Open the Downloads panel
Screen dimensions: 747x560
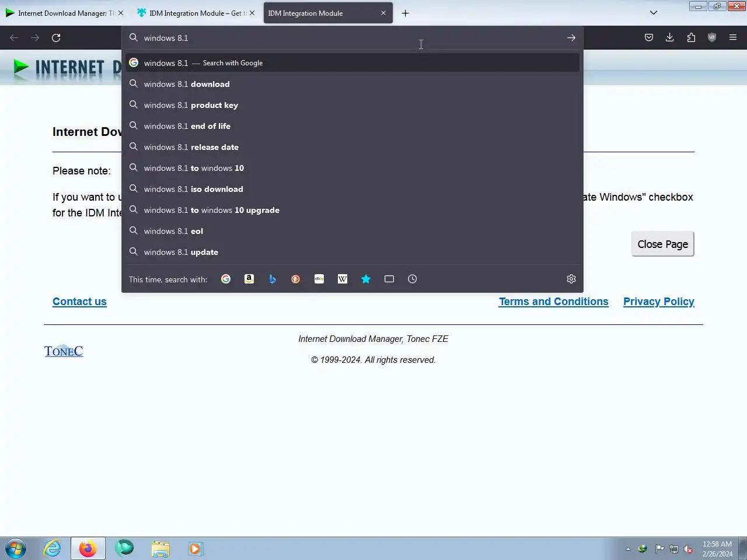click(x=670, y=38)
